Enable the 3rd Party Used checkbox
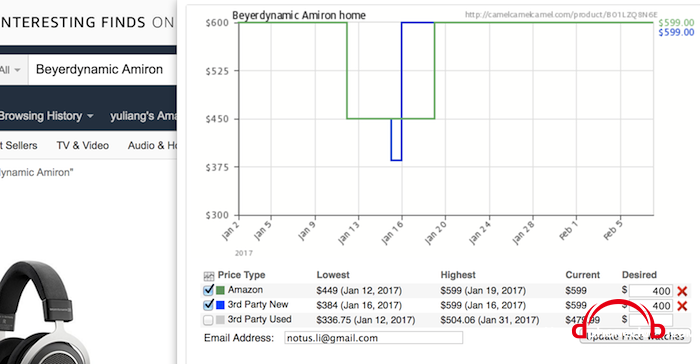Viewport: 700px width, 364px height. 208,320
